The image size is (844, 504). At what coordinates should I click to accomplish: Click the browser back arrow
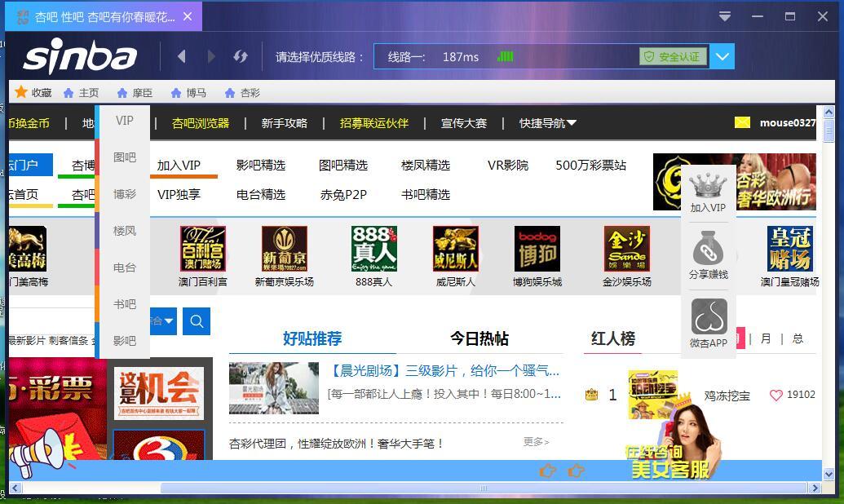click(x=181, y=56)
